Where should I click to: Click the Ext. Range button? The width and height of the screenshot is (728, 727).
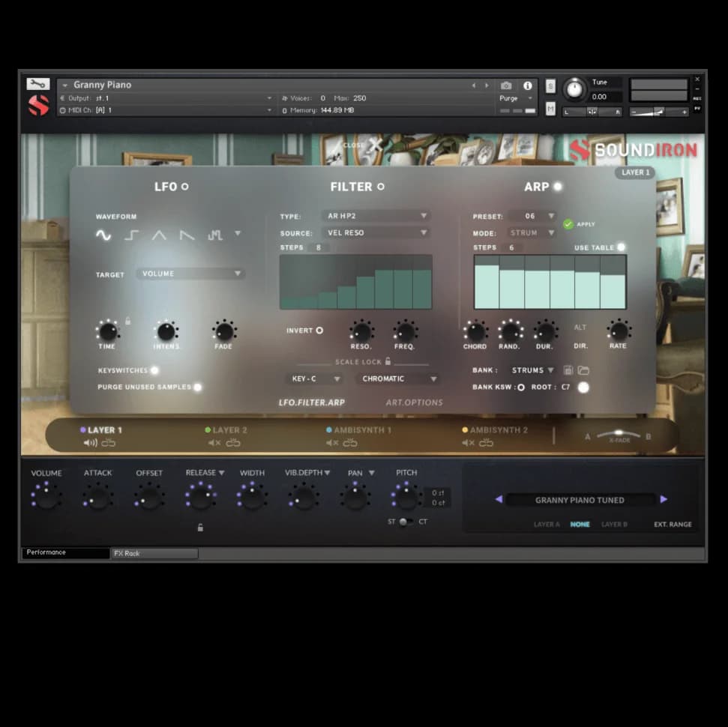[673, 525]
